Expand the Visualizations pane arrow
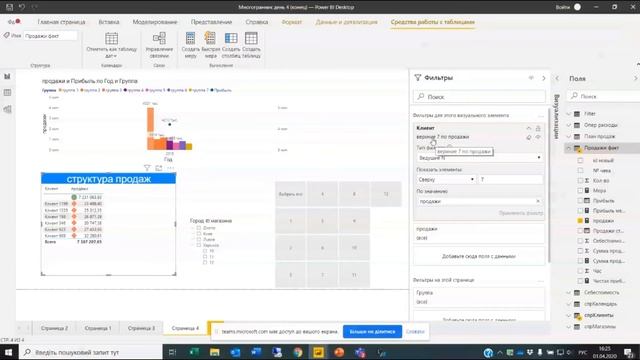The width and height of the screenshot is (640, 360). [557, 78]
